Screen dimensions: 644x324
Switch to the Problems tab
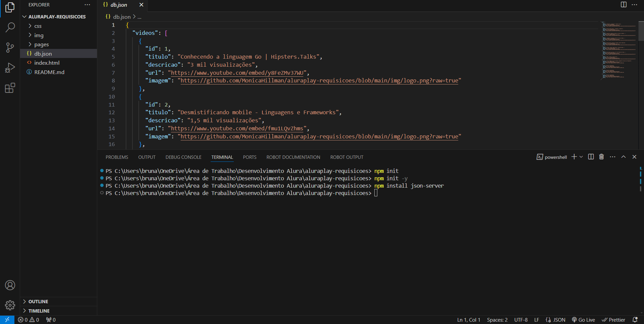point(117,157)
